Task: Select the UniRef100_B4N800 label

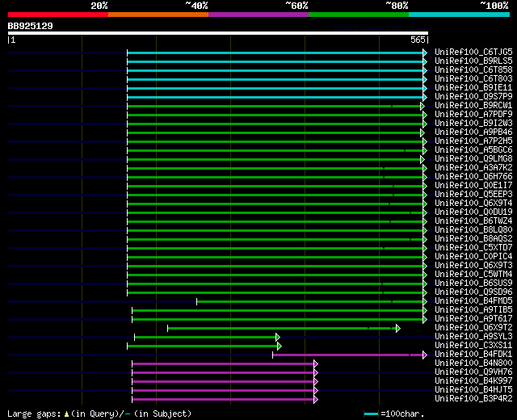Action: pos(473,363)
